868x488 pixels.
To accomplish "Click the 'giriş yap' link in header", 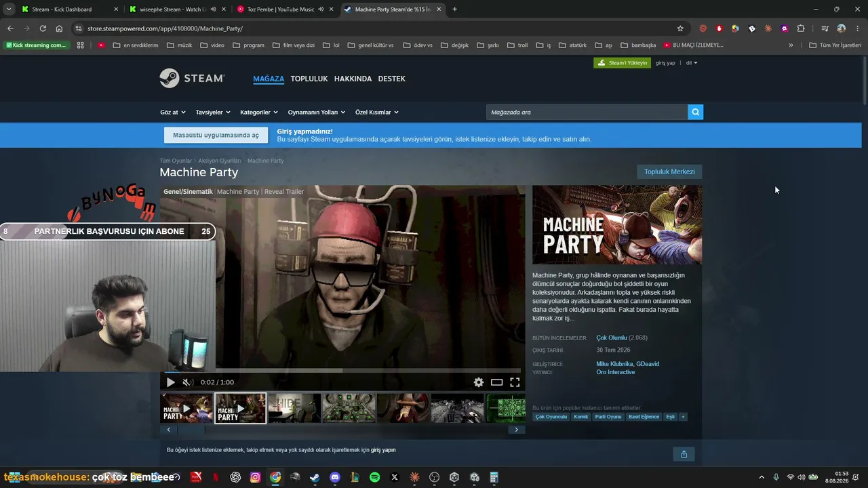I will (x=665, y=63).
